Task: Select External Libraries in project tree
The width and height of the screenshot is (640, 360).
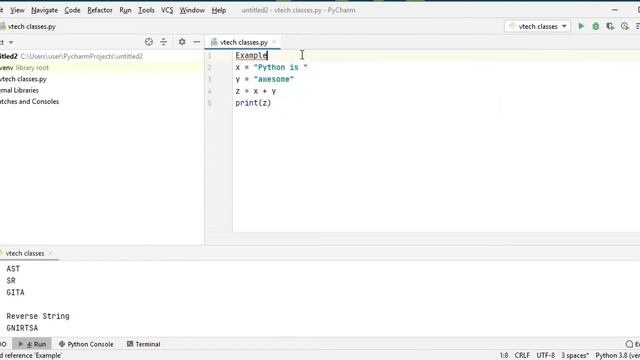Action: click(x=20, y=90)
